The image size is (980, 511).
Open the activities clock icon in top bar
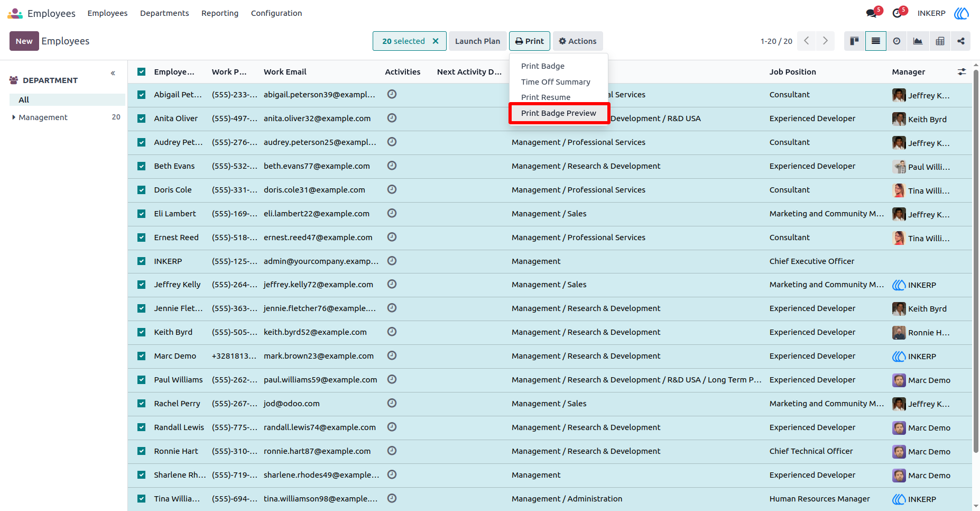coord(897,13)
